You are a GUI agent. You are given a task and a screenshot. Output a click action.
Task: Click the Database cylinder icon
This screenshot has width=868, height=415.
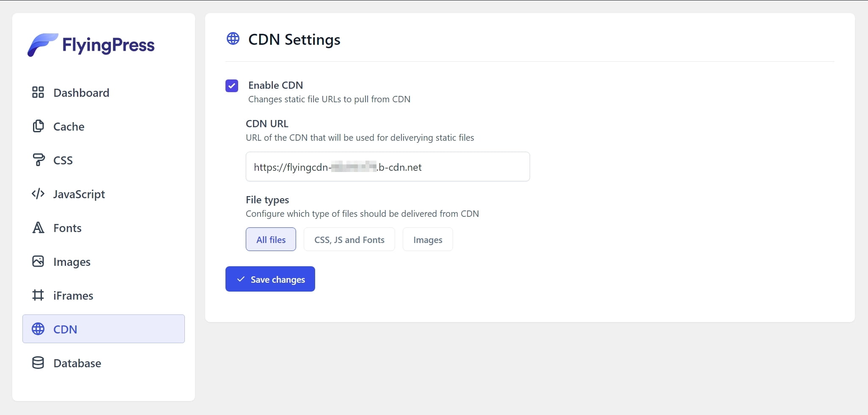(38, 363)
